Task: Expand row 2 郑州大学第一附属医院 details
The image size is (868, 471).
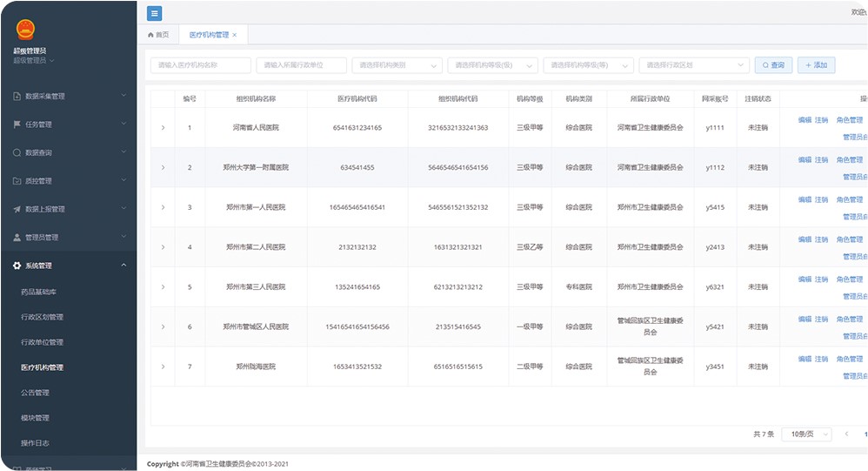Action: pyautogui.click(x=163, y=167)
